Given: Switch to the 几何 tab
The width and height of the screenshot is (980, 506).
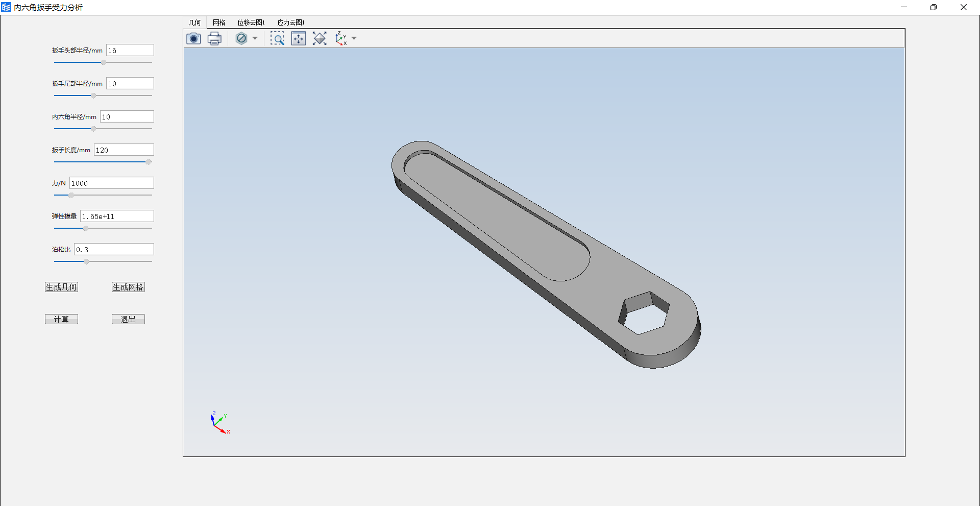Looking at the screenshot, I should click(x=194, y=22).
